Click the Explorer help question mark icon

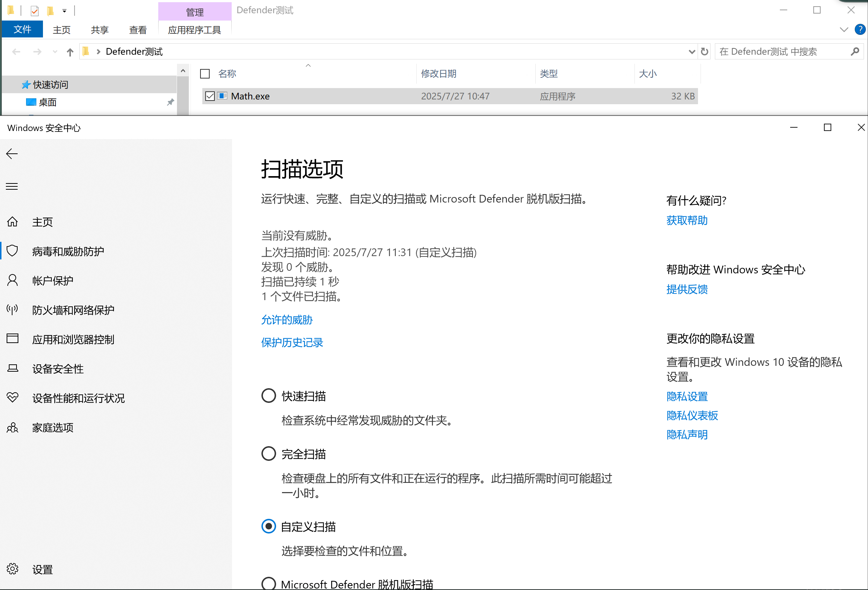click(x=860, y=29)
